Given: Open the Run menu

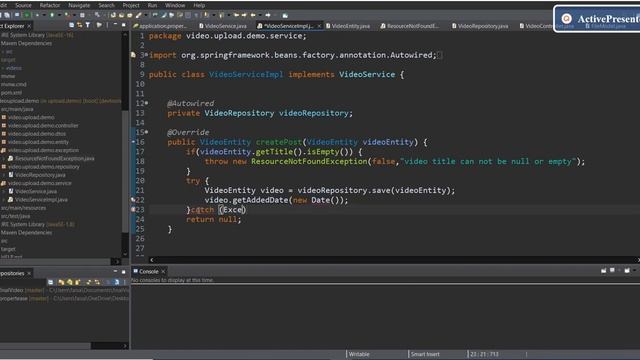Looking at the screenshot, I should [152, 5].
